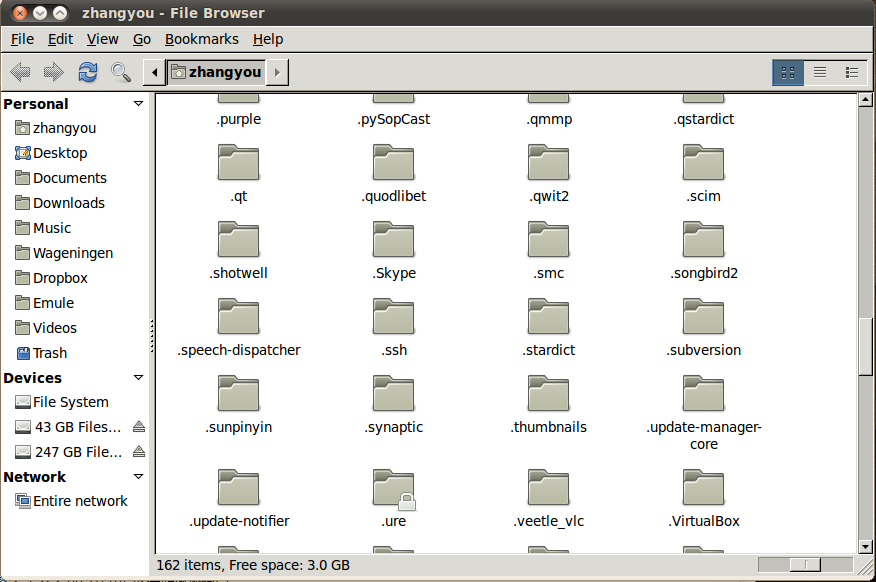
Task: Click the path bar left scroll arrow
Action: [154, 72]
